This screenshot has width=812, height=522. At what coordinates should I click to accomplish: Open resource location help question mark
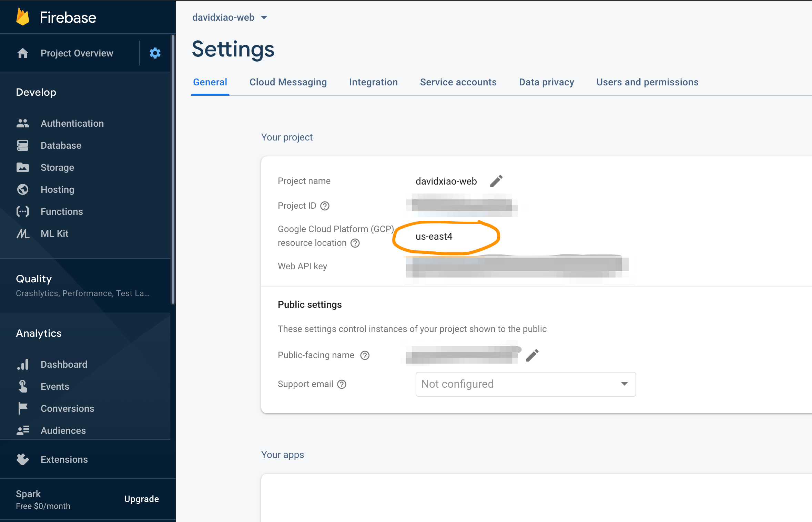(x=355, y=243)
